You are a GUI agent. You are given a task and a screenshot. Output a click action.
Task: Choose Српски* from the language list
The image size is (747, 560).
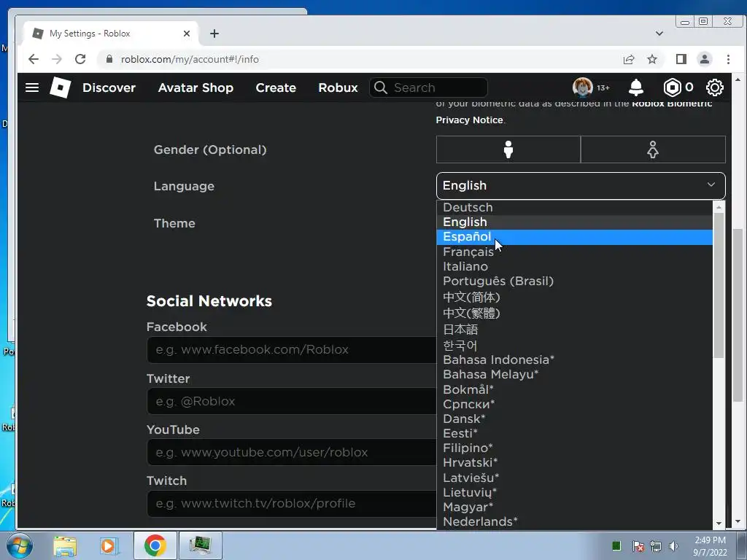[575, 404]
